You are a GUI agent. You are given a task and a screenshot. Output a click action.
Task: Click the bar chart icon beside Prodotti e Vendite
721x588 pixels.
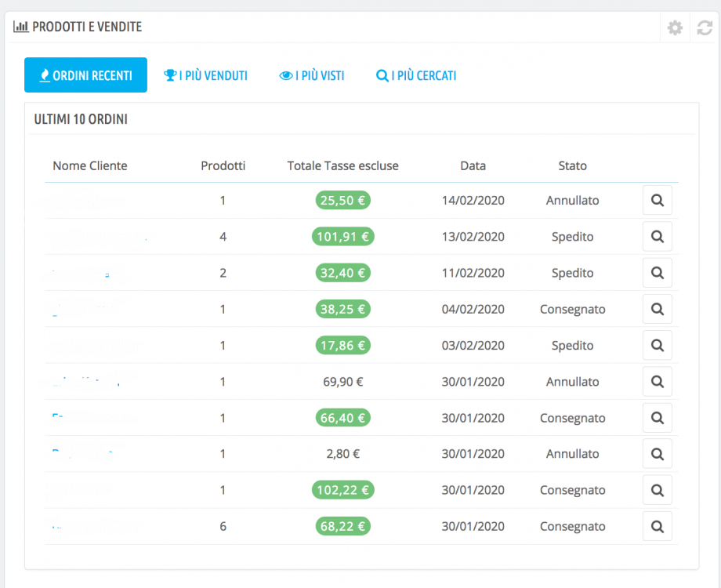tap(20, 27)
